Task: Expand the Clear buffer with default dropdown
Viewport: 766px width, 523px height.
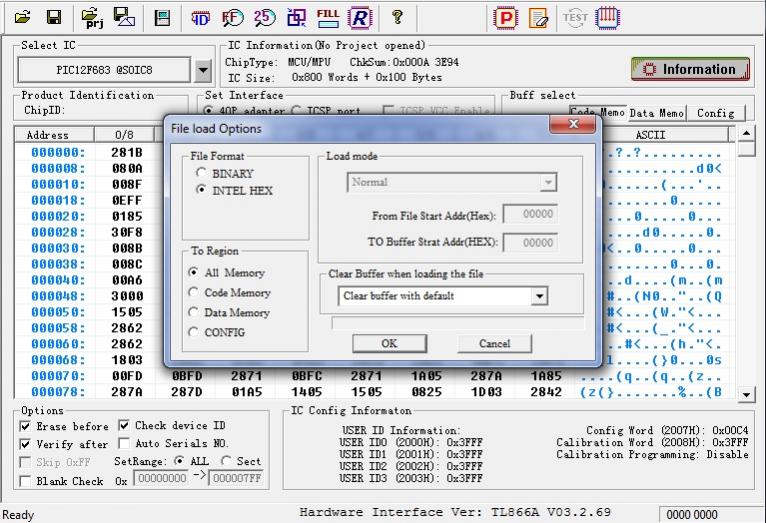Action: coord(540,296)
